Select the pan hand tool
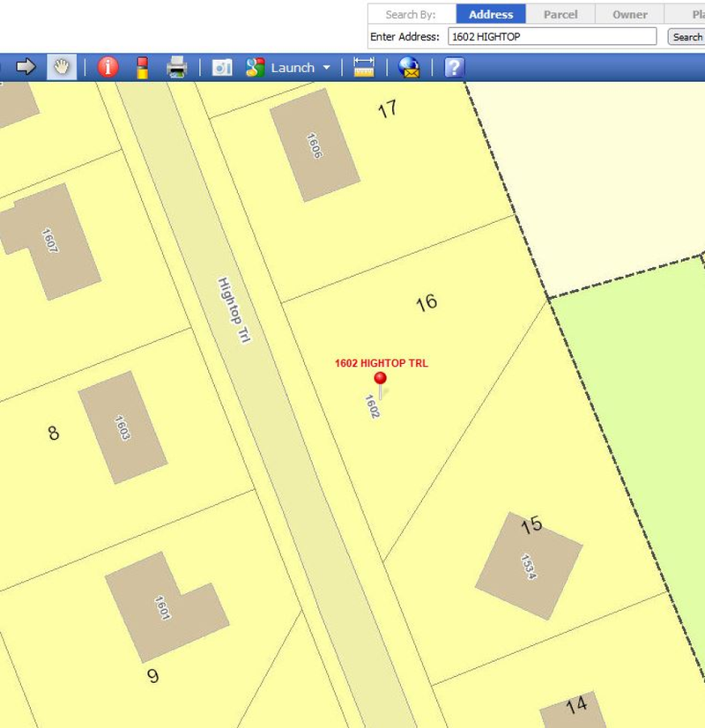This screenshot has width=705, height=728. (x=62, y=67)
